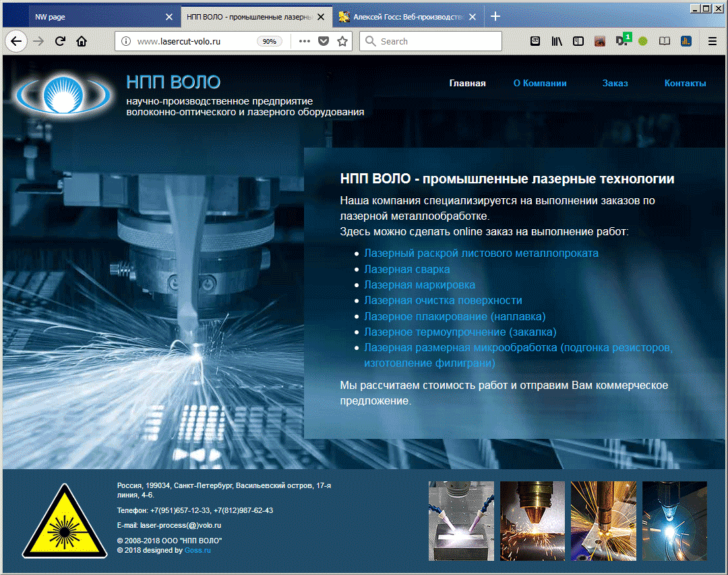Toggle the browser sidebar panel
728x575 pixels.
pos(578,41)
